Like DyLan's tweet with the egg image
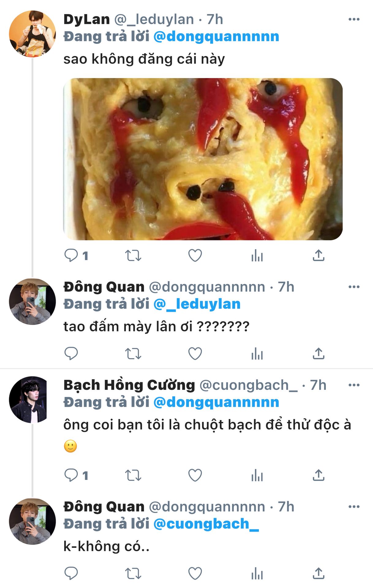 click(195, 255)
